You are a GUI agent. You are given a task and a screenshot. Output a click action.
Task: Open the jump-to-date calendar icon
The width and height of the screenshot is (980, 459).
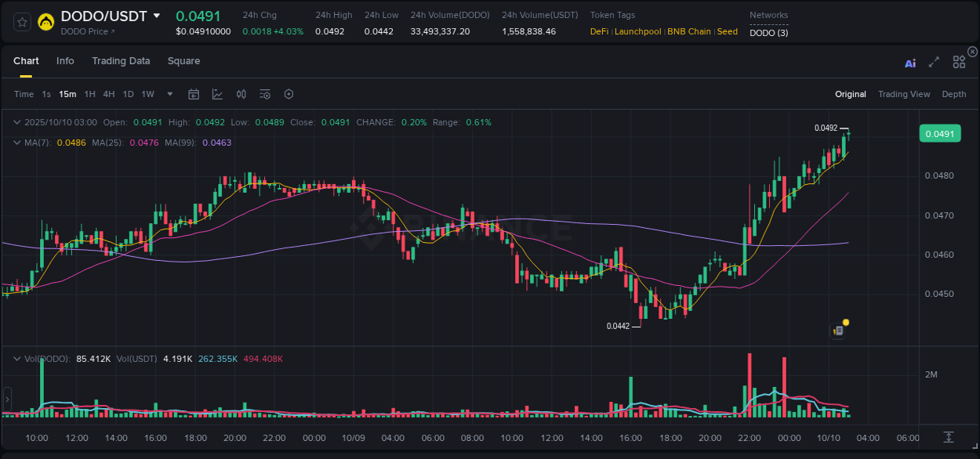194,94
